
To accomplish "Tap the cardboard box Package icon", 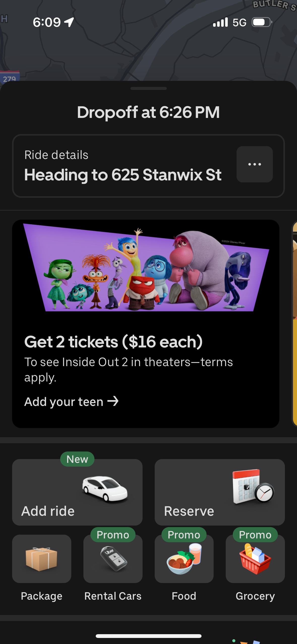I will tap(42, 559).
